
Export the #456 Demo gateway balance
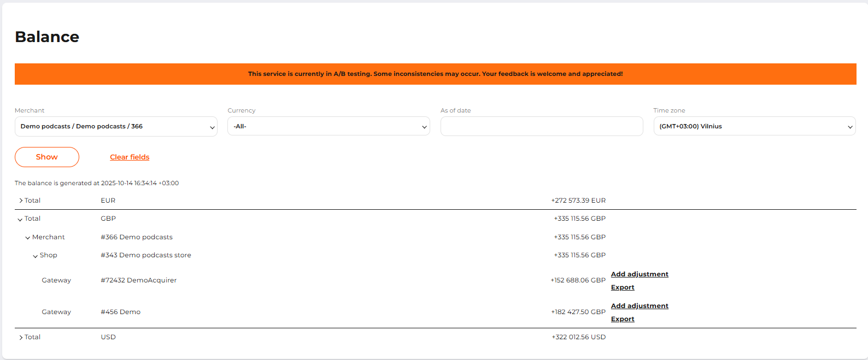pyautogui.click(x=623, y=319)
